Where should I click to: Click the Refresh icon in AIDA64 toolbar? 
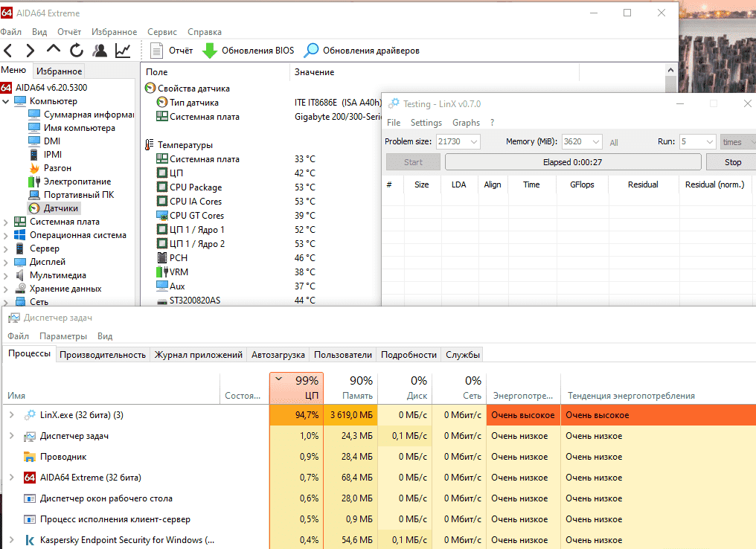coord(77,51)
